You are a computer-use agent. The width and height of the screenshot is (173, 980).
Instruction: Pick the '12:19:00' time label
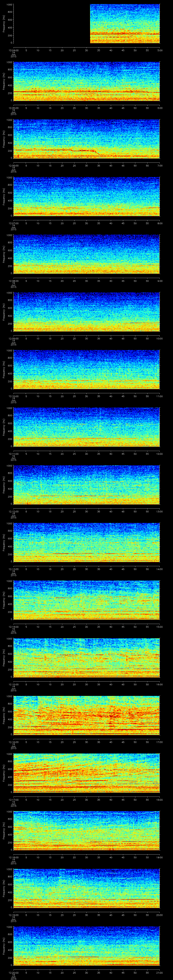click(x=14, y=915)
